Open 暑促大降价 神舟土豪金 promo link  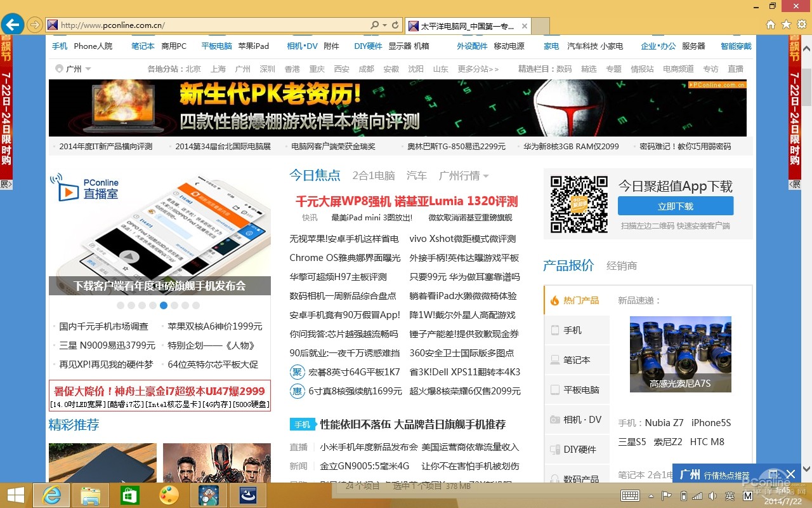point(159,391)
